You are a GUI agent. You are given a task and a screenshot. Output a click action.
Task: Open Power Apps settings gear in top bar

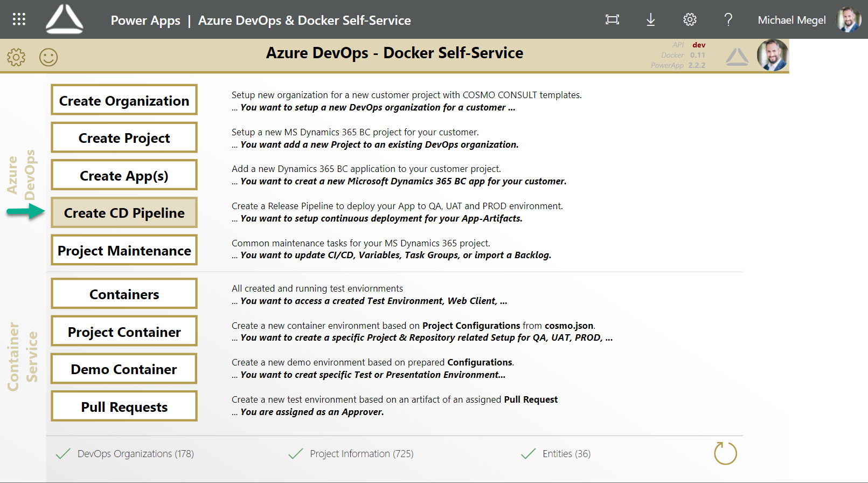690,20
